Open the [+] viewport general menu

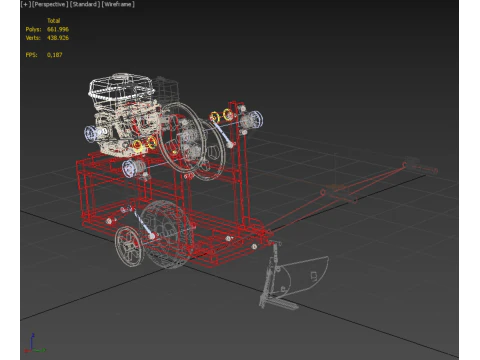pyautogui.click(x=26, y=4)
